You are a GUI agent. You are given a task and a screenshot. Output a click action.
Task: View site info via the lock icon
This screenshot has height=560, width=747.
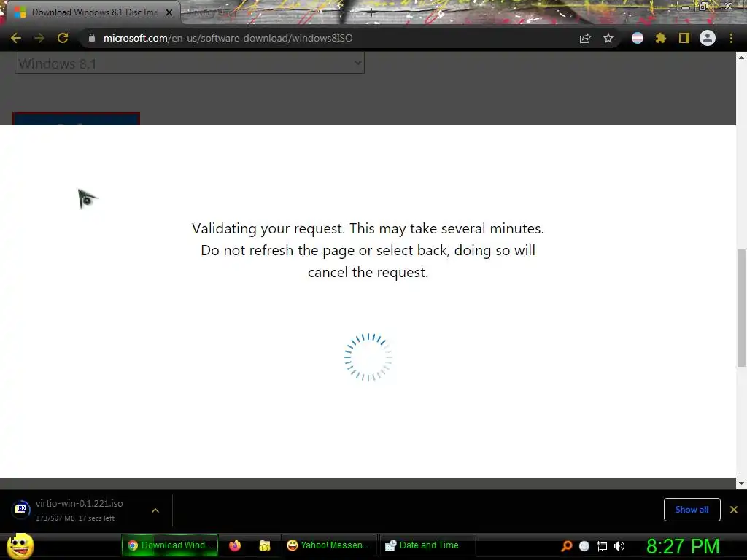point(92,38)
